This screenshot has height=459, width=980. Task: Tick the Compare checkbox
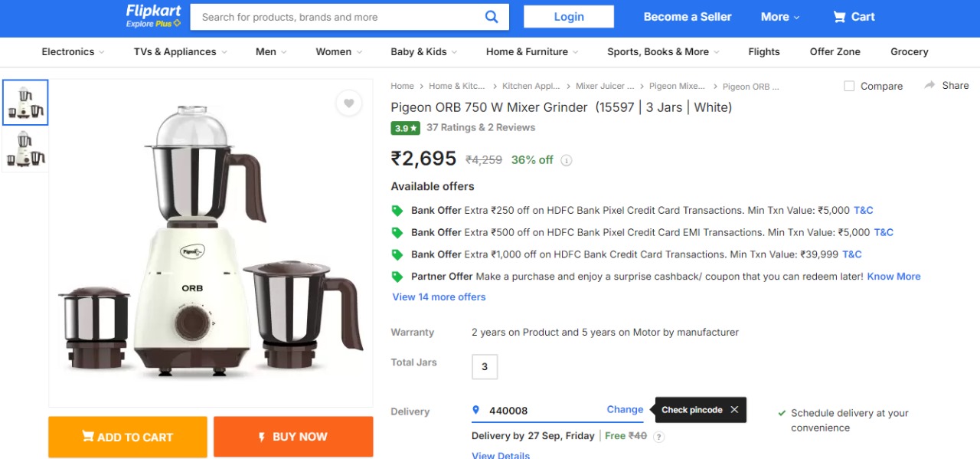[x=849, y=86]
